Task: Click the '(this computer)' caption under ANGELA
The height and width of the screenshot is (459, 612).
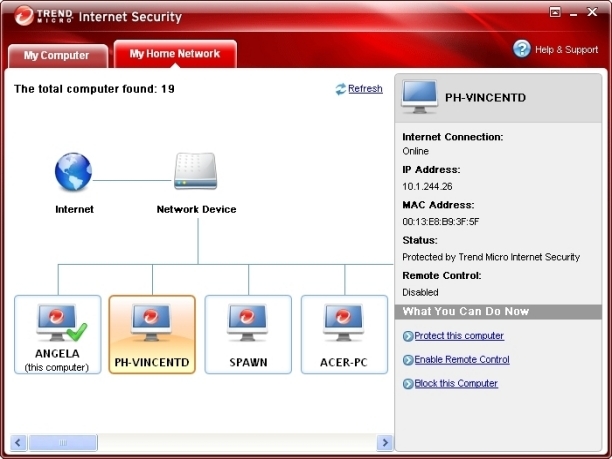Action: pos(57,368)
